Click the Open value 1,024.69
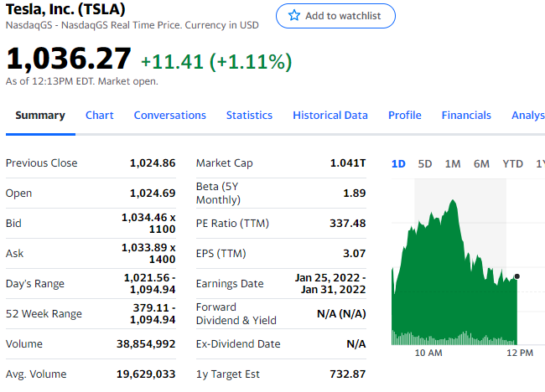 pyautogui.click(x=153, y=193)
